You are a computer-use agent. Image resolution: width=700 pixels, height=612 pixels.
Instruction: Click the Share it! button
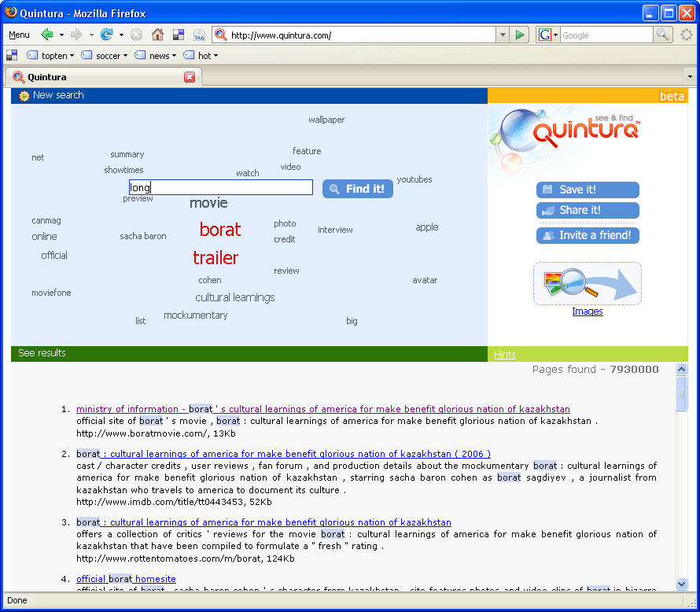588,210
